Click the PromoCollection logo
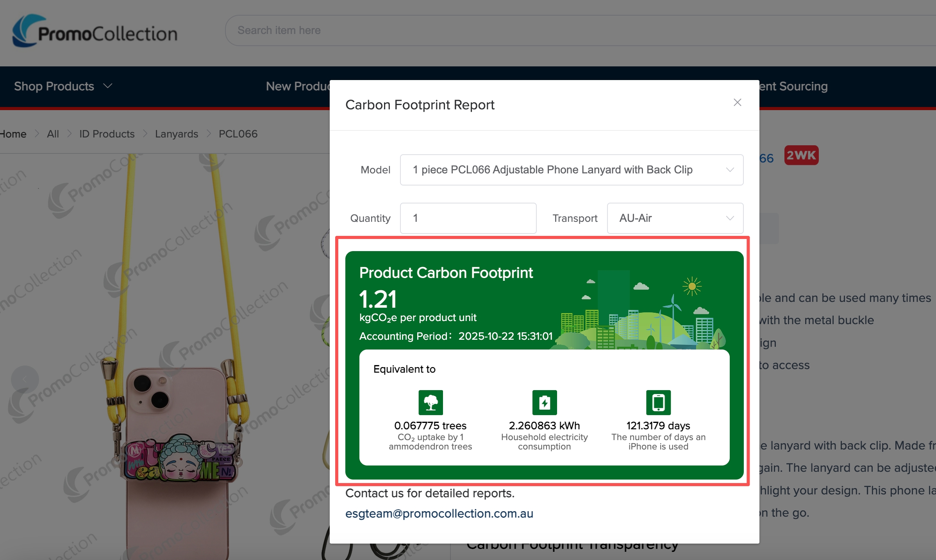 coord(95,31)
